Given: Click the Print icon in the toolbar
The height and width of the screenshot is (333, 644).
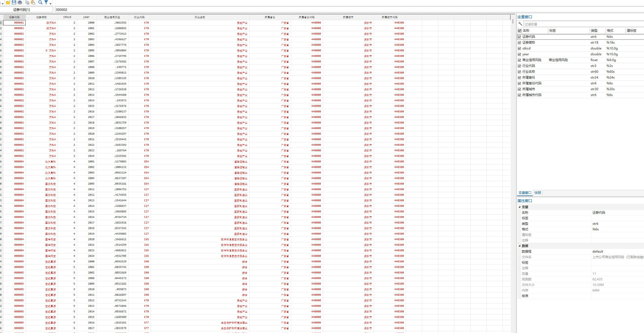Looking at the screenshot, I should [20, 2].
